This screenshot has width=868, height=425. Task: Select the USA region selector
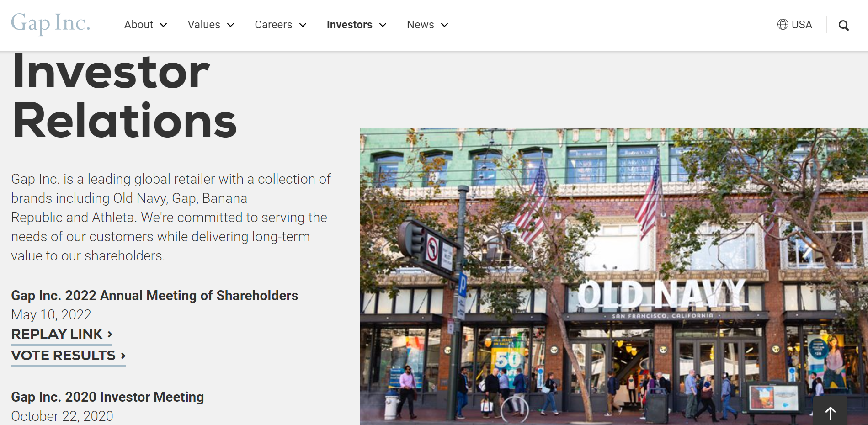(x=795, y=25)
